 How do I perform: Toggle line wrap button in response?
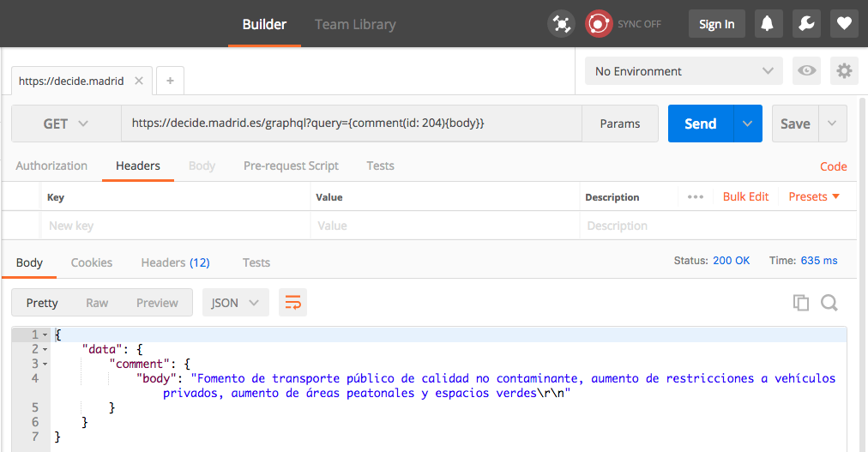(293, 303)
